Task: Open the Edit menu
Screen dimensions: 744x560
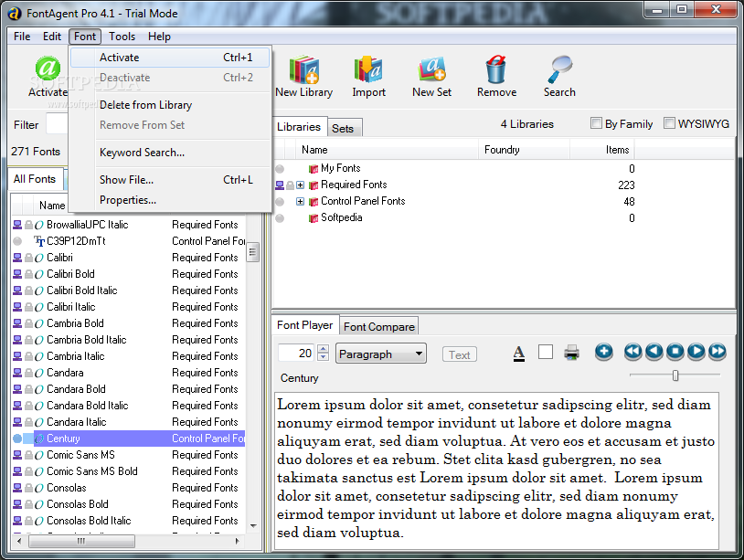Action: 52,37
